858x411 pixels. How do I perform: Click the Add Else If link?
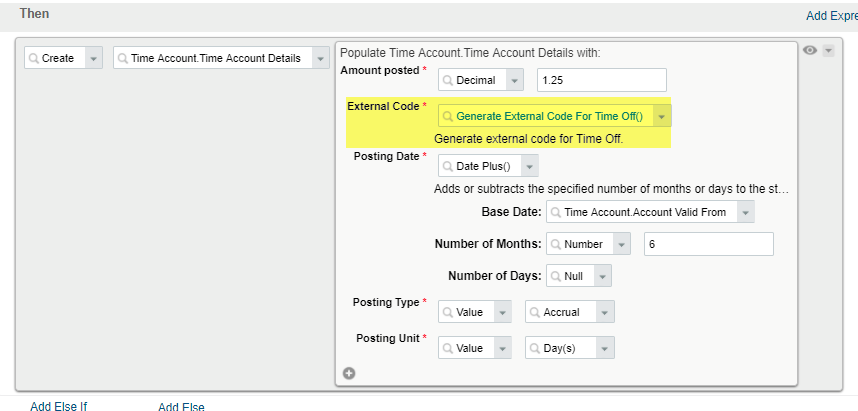click(59, 406)
